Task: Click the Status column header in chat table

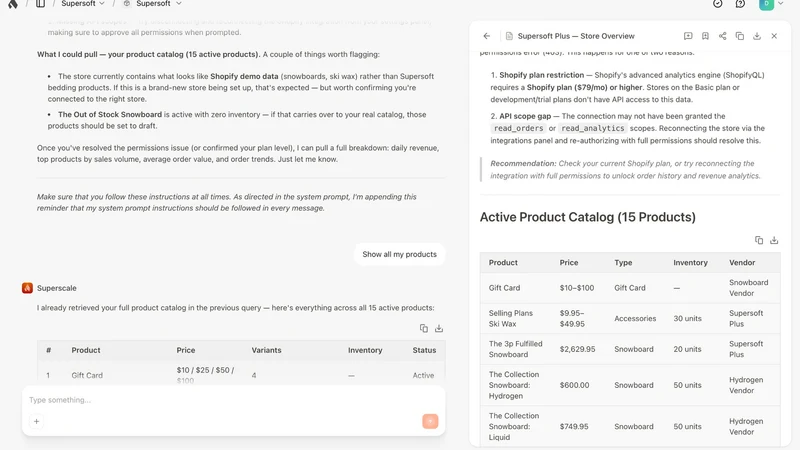Action: [x=424, y=351]
